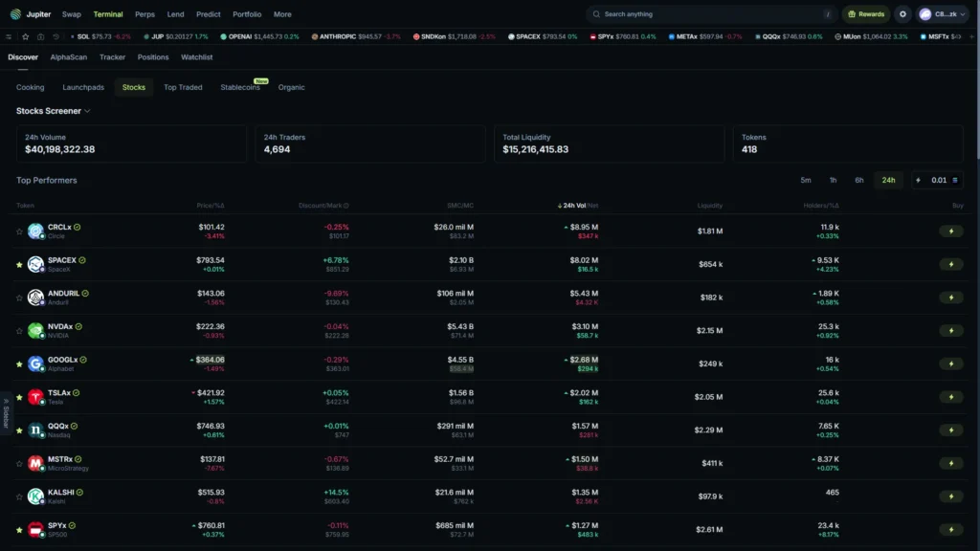
Task: Unstar the GOOGLx favorite
Action: [x=19, y=364]
